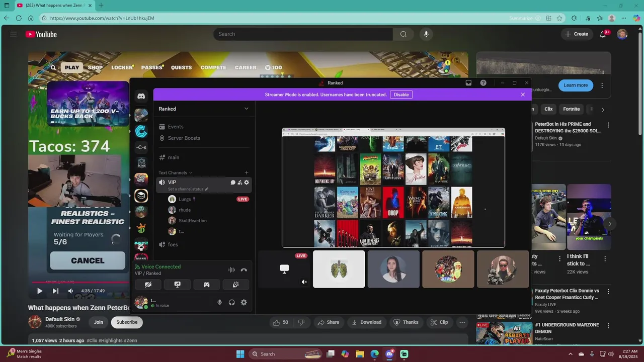The height and width of the screenshot is (362, 644).
Task: Mute YouTube video volume
Action: point(70,291)
